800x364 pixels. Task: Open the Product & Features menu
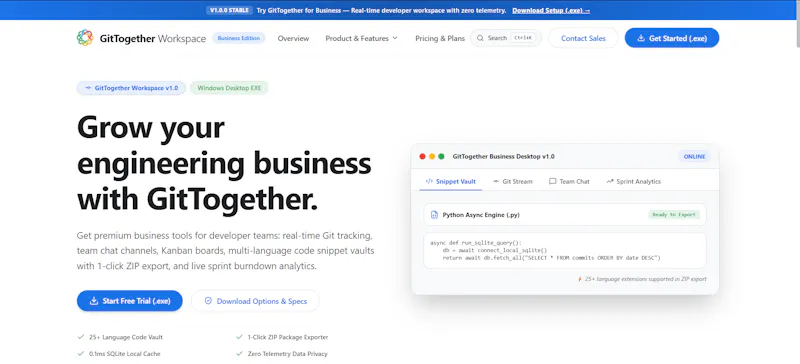(362, 38)
